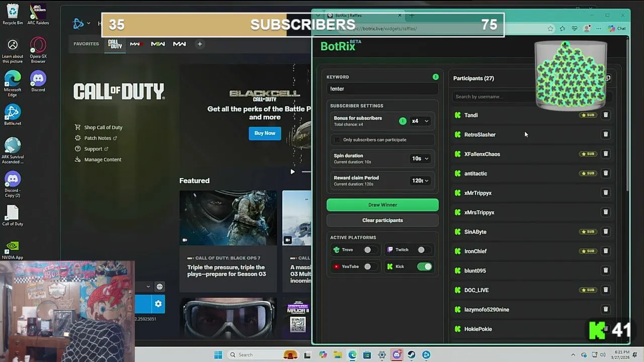Remove antitactic with its trash icon
This screenshot has height=362, width=644.
(x=606, y=173)
